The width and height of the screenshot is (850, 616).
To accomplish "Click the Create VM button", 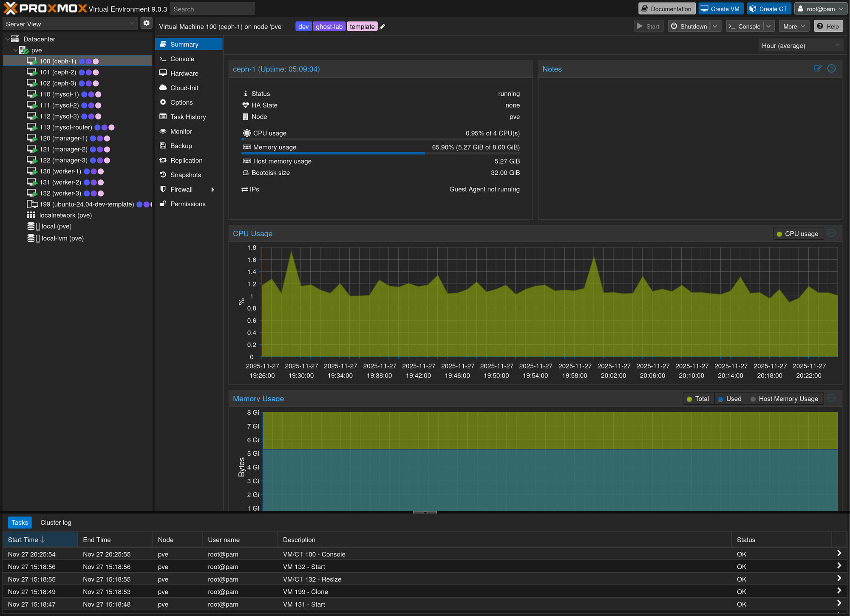I will pyautogui.click(x=720, y=9).
